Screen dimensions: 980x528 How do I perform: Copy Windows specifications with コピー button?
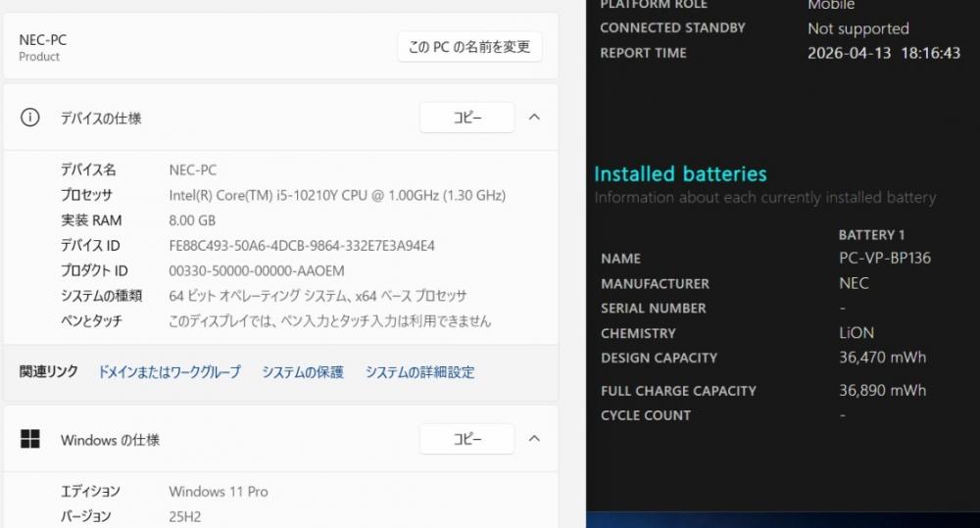[x=466, y=439]
